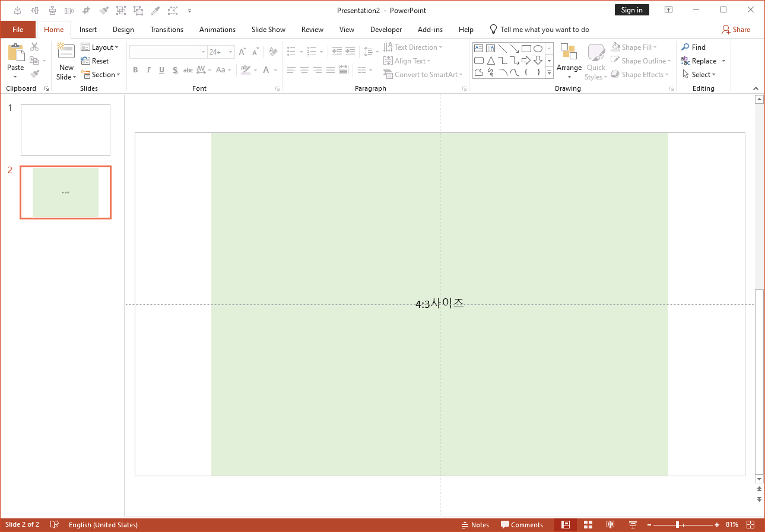Image resolution: width=765 pixels, height=532 pixels.
Task: Click the Cut scissors icon
Action: tap(34, 47)
